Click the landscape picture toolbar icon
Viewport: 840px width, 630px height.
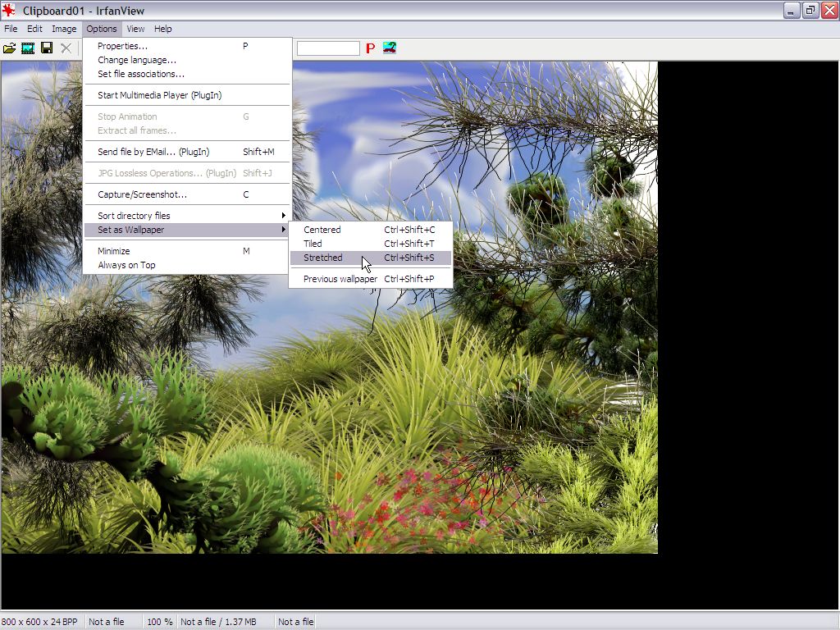pos(389,48)
